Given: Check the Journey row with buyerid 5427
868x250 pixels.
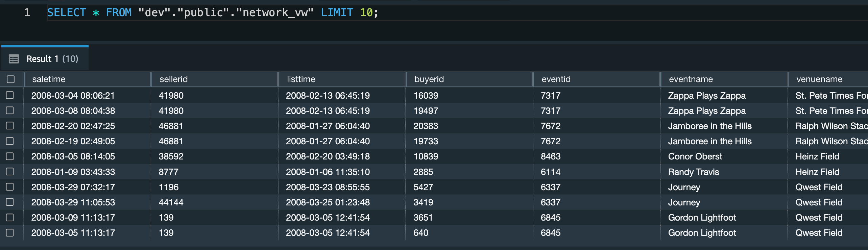Looking at the screenshot, I should point(10,187).
